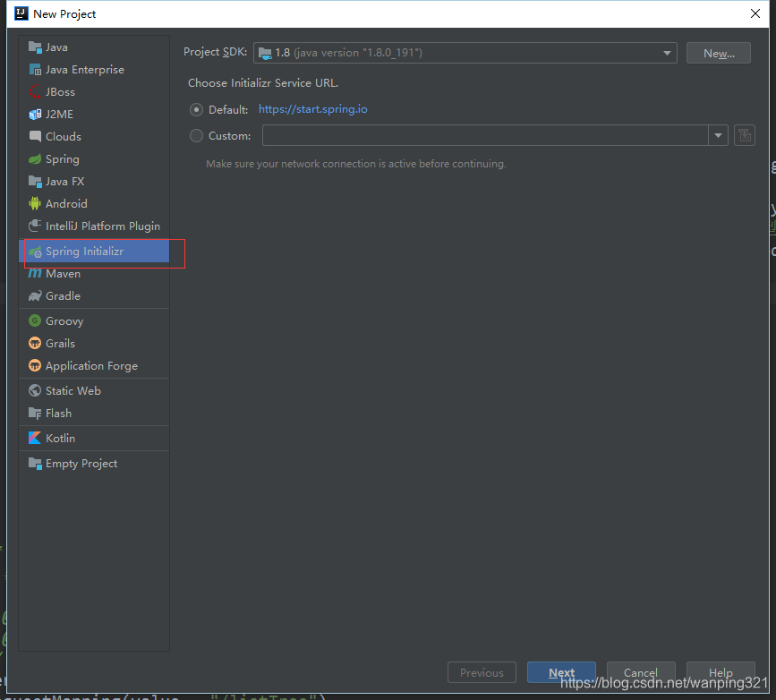Image resolution: width=776 pixels, height=700 pixels.
Task: Click the Gradle elephant icon
Action: [35, 296]
